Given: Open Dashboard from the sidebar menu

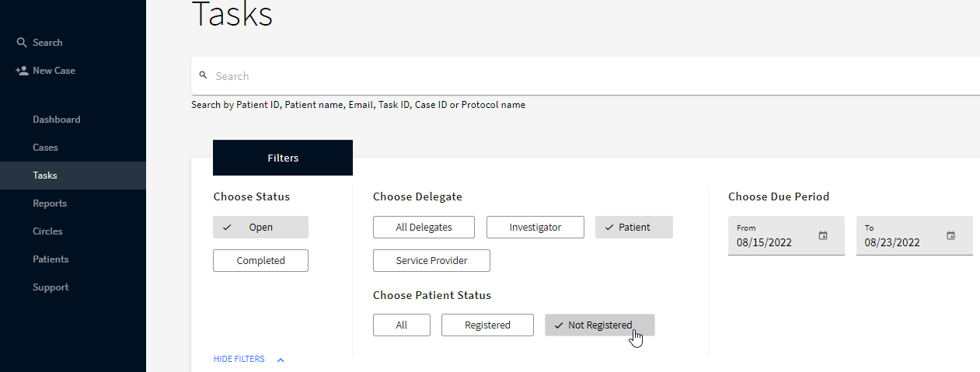Looking at the screenshot, I should [56, 120].
